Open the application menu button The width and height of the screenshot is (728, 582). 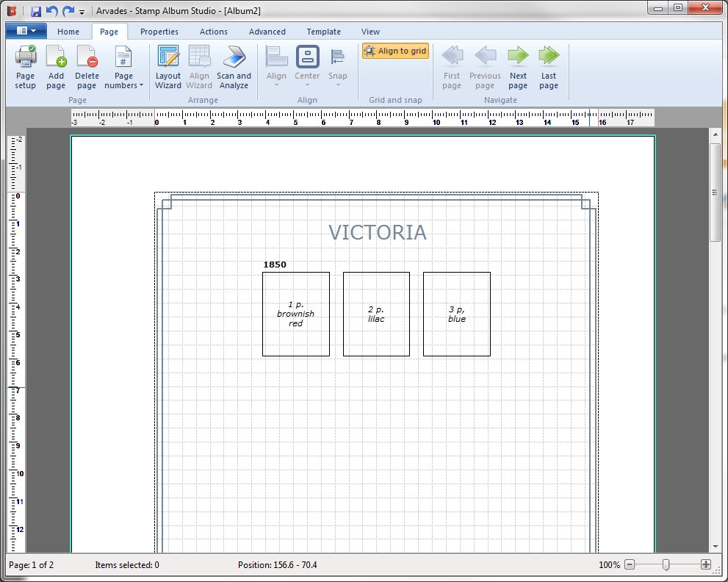point(26,31)
